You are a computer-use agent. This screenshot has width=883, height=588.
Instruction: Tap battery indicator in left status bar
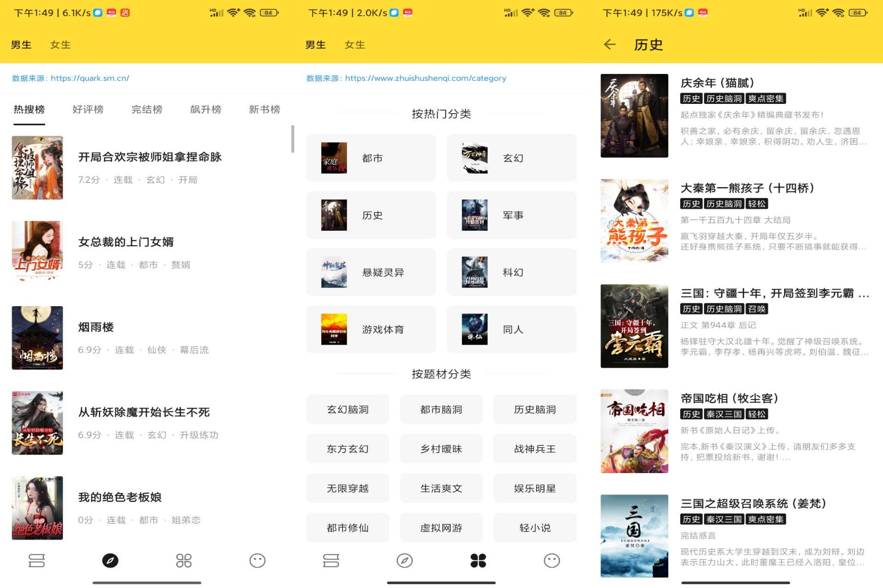tap(269, 13)
